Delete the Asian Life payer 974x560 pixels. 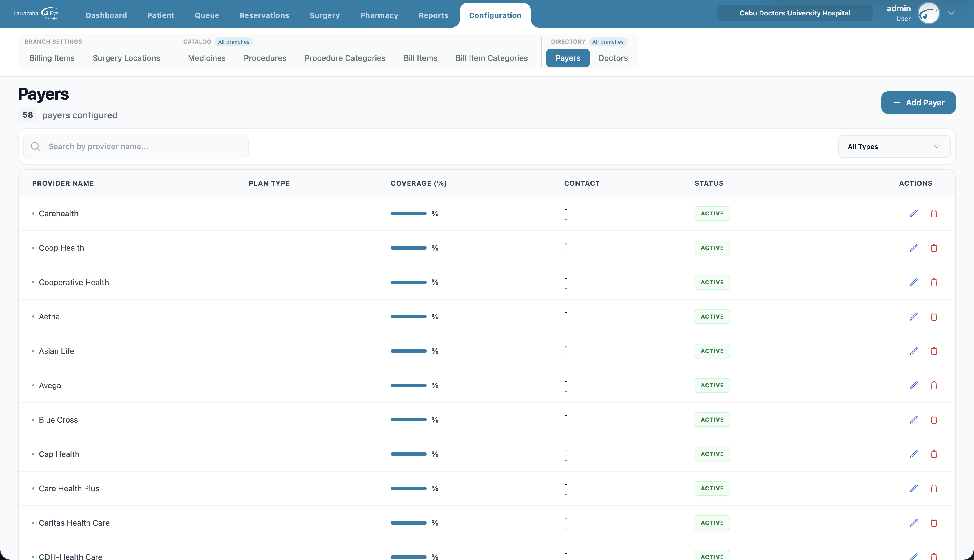(934, 351)
